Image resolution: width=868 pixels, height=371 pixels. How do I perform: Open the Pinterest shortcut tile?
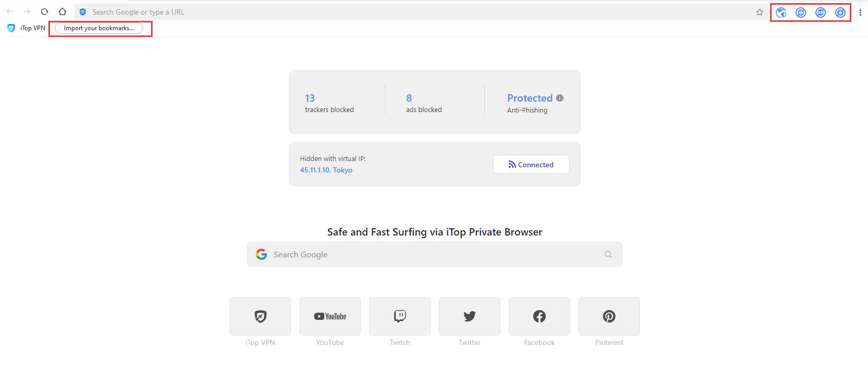tap(609, 316)
